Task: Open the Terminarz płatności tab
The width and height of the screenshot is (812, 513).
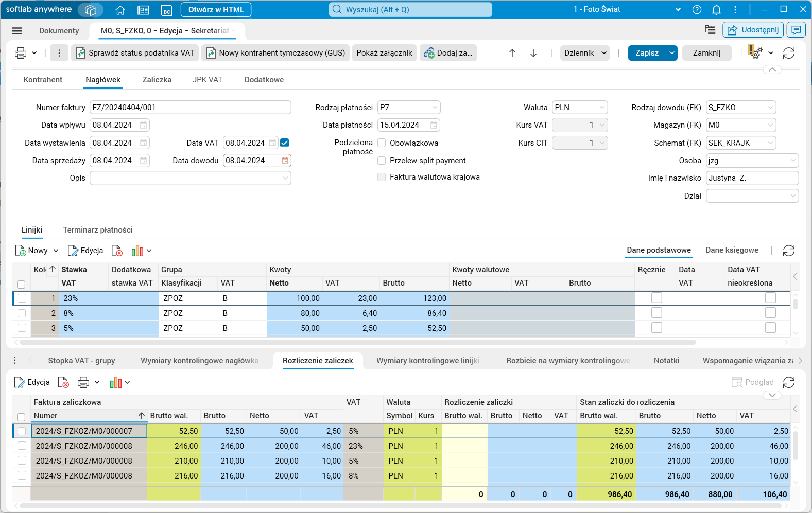Action: coord(98,230)
